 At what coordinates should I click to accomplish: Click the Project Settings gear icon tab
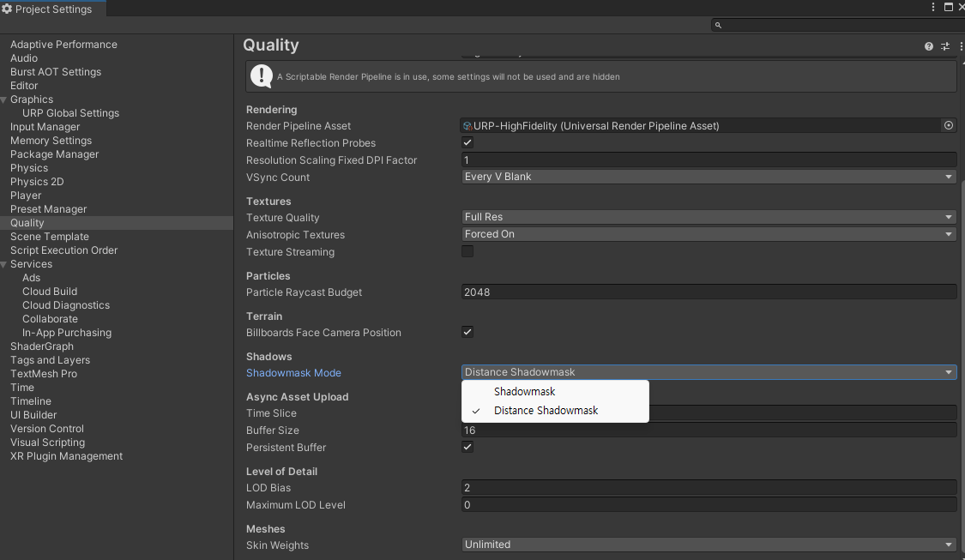click(7, 9)
